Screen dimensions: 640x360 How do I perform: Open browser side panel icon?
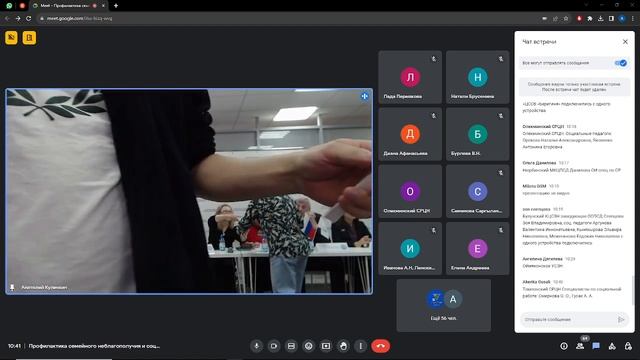(x=611, y=18)
